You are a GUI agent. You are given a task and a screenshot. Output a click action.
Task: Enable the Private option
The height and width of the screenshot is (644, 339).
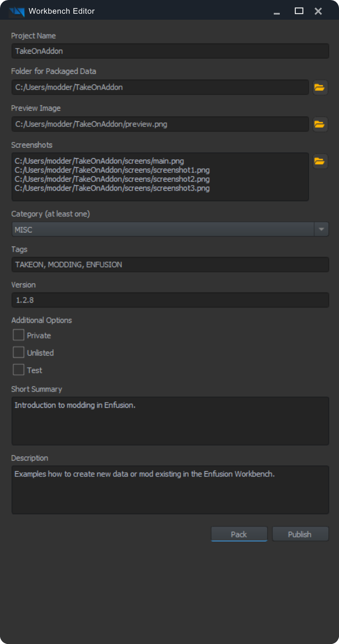18,334
